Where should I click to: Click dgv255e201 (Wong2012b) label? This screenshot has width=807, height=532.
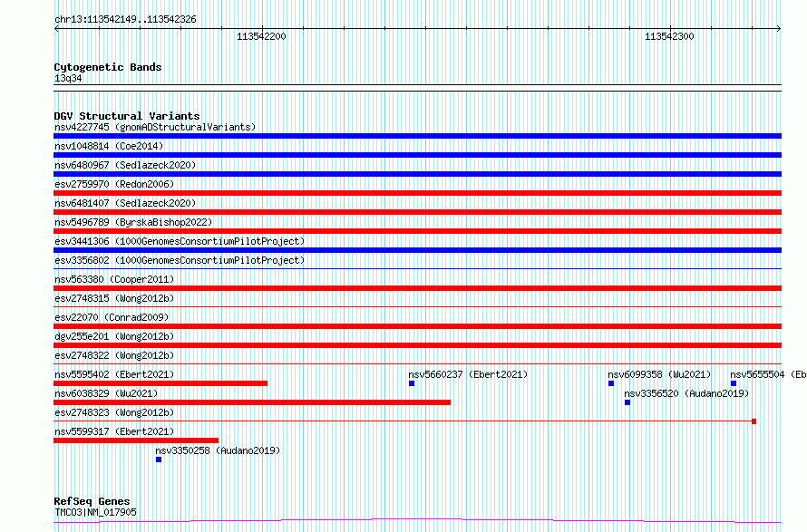pyautogui.click(x=114, y=336)
